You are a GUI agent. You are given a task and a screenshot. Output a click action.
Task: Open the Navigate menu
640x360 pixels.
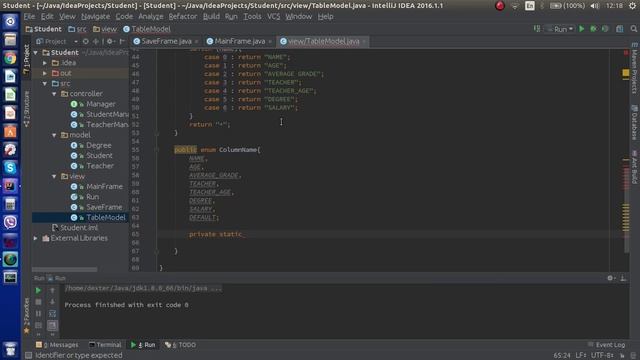(x=96, y=17)
